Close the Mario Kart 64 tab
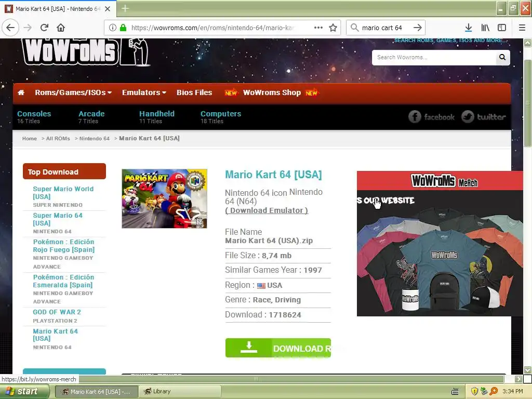 click(x=108, y=9)
